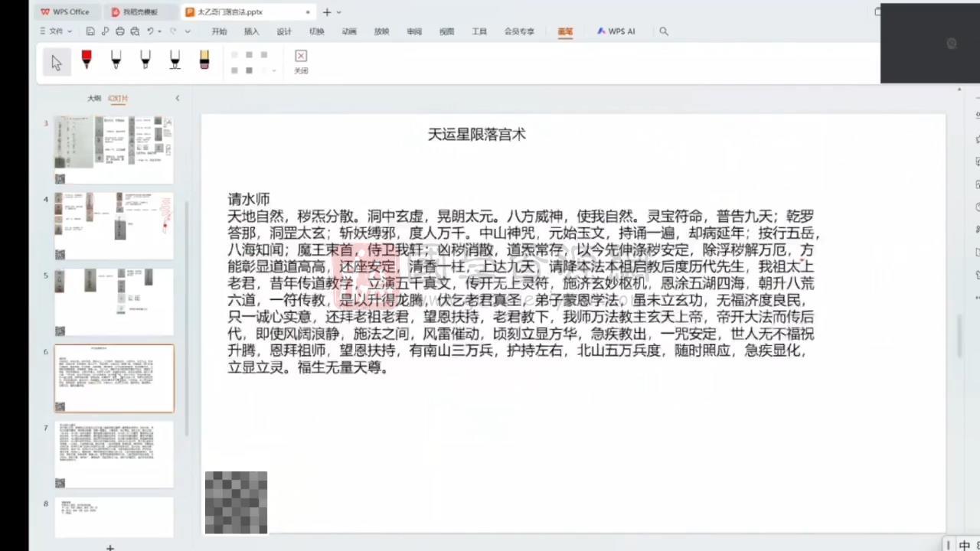The height and width of the screenshot is (551, 980).
Task: Open the 文件 (File) menu dropdown
Action: 56,31
